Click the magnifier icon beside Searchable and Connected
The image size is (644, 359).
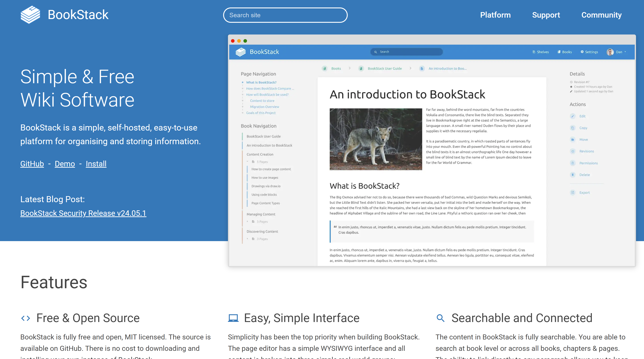[440, 318]
